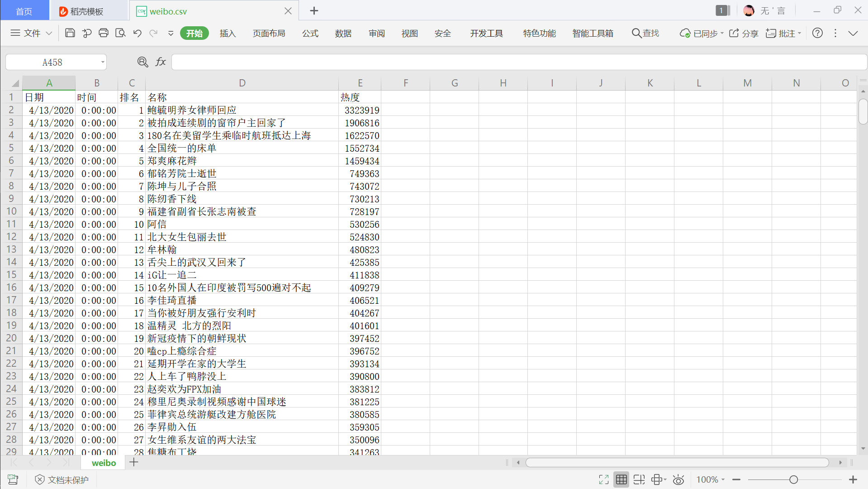Toggle full screen view icon
This screenshot has height=489, width=868.
604,480
